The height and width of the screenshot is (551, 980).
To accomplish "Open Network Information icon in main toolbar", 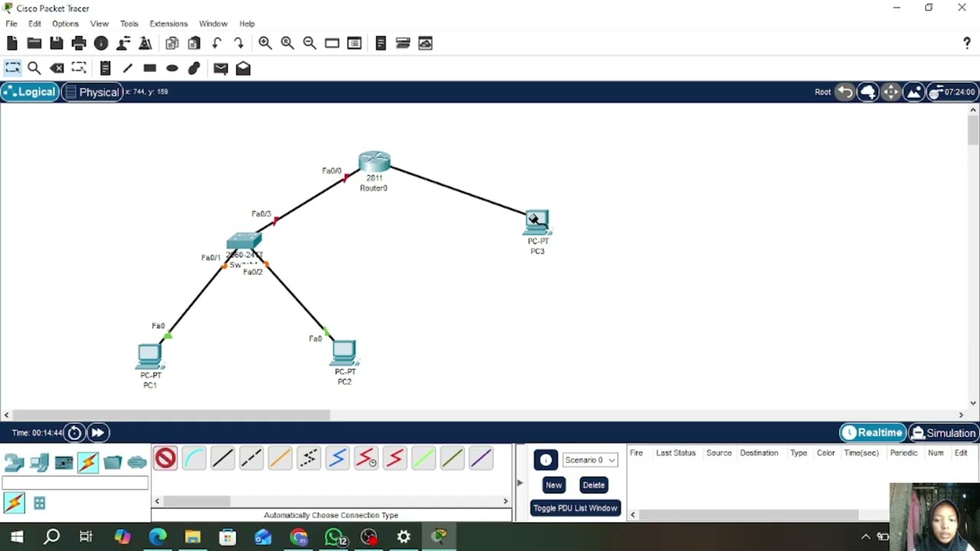I will click(101, 44).
